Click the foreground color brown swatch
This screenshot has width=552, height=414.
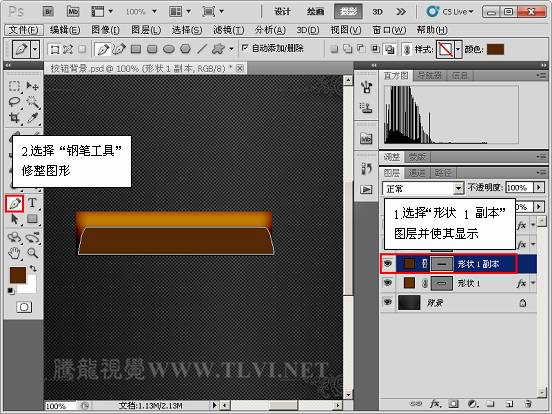click(x=18, y=275)
